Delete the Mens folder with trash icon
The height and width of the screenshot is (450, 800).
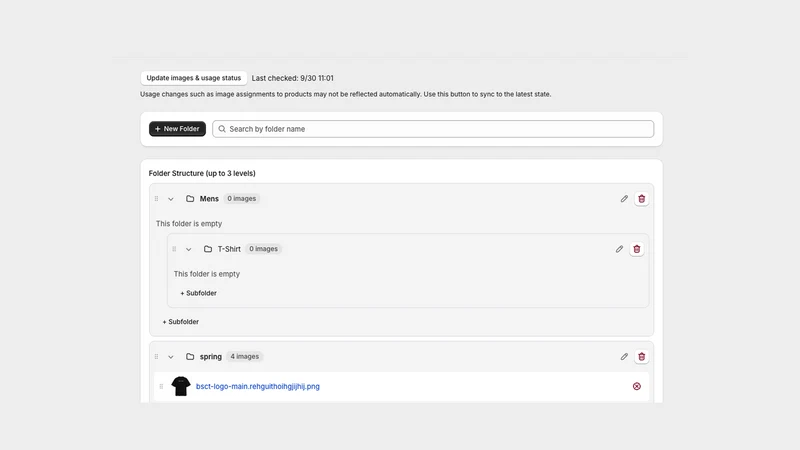pos(641,199)
